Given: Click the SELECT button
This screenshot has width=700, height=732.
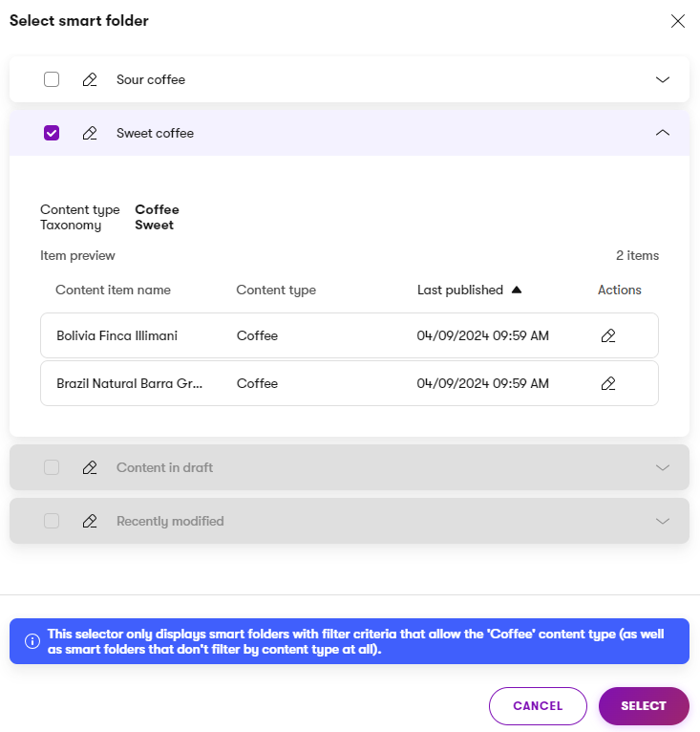Looking at the screenshot, I should tap(644, 706).
